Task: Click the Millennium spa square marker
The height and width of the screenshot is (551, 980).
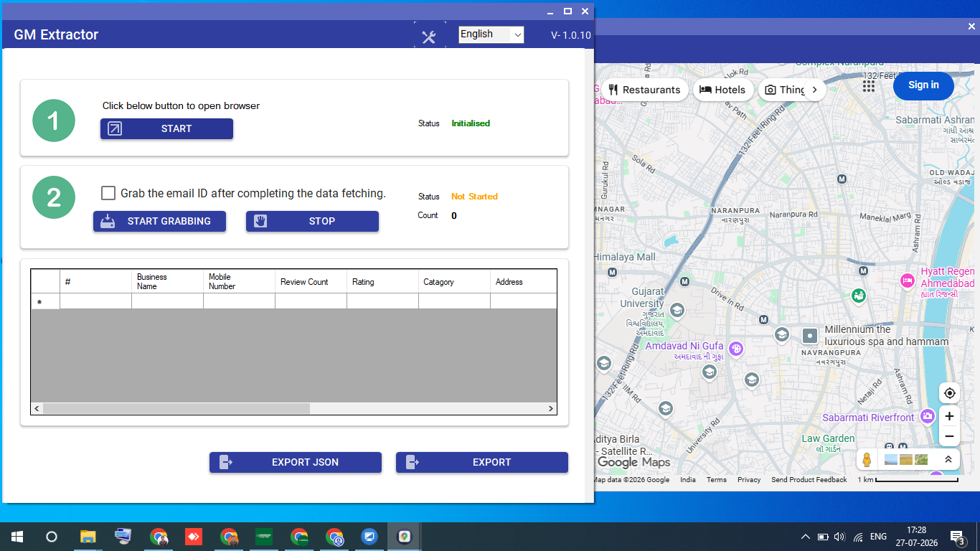Action: (810, 335)
